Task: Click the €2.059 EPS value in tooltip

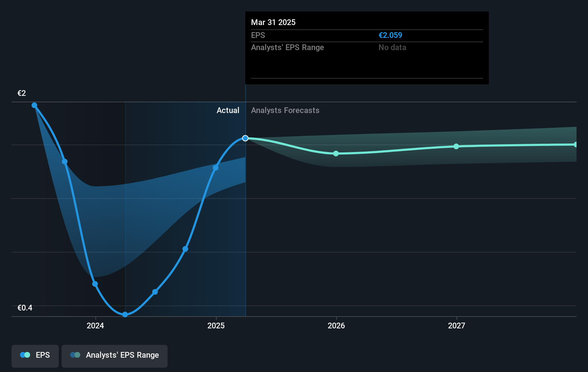Action: point(390,35)
